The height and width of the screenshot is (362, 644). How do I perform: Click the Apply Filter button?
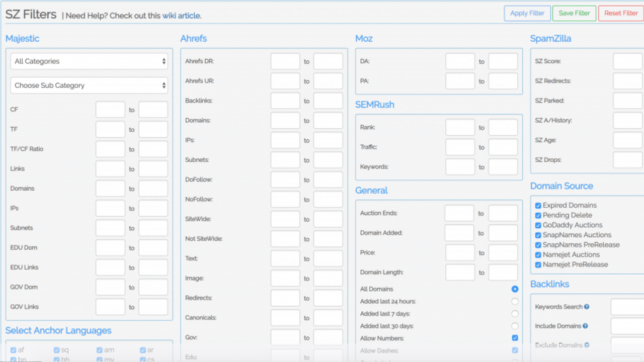tap(527, 14)
